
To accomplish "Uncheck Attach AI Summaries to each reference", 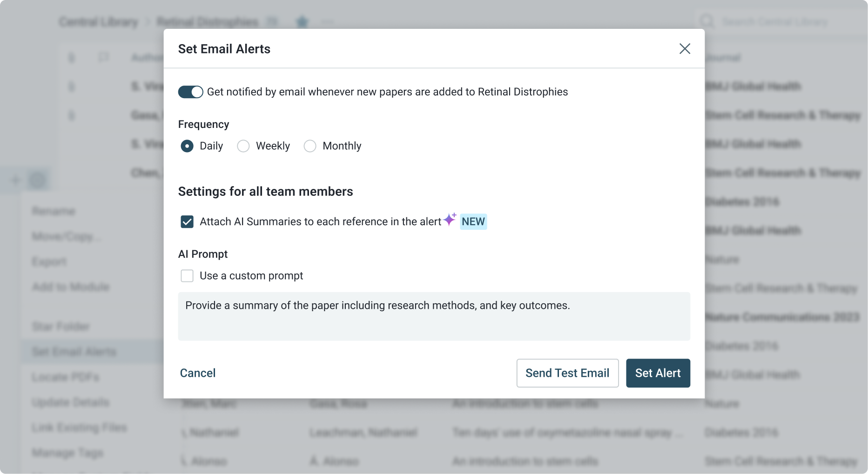I will 187,221.
